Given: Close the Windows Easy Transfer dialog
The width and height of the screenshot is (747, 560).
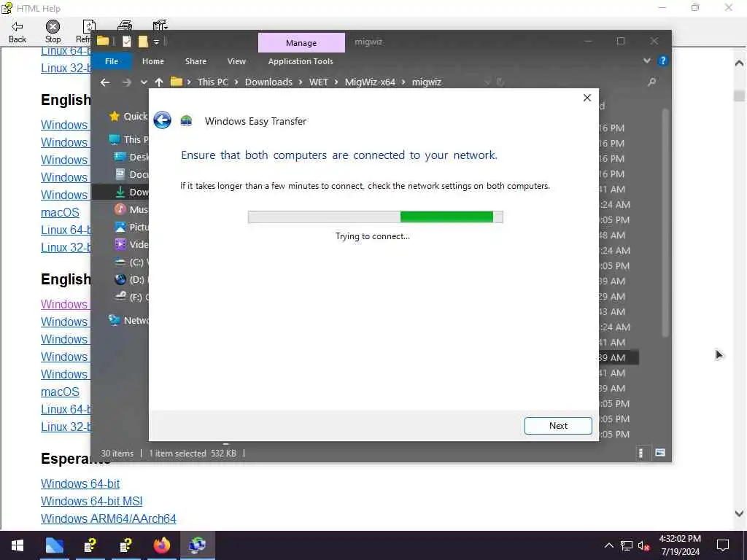Looking at the screenshot, I should point(587,98).
